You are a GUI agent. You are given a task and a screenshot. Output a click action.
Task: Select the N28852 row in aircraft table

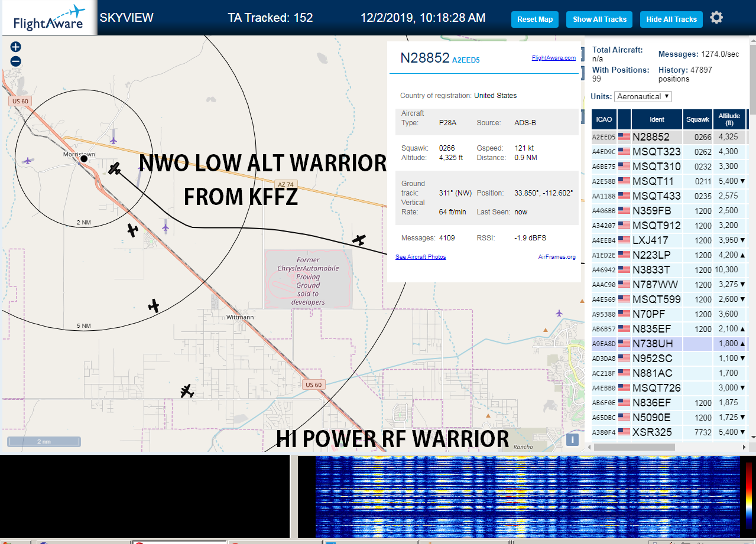(669, 137)
